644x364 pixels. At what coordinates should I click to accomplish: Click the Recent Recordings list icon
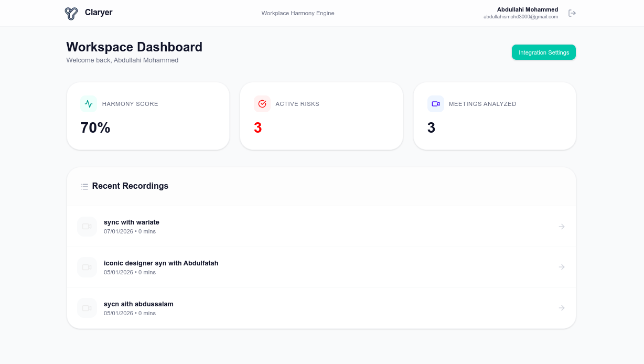pos(84,186)
